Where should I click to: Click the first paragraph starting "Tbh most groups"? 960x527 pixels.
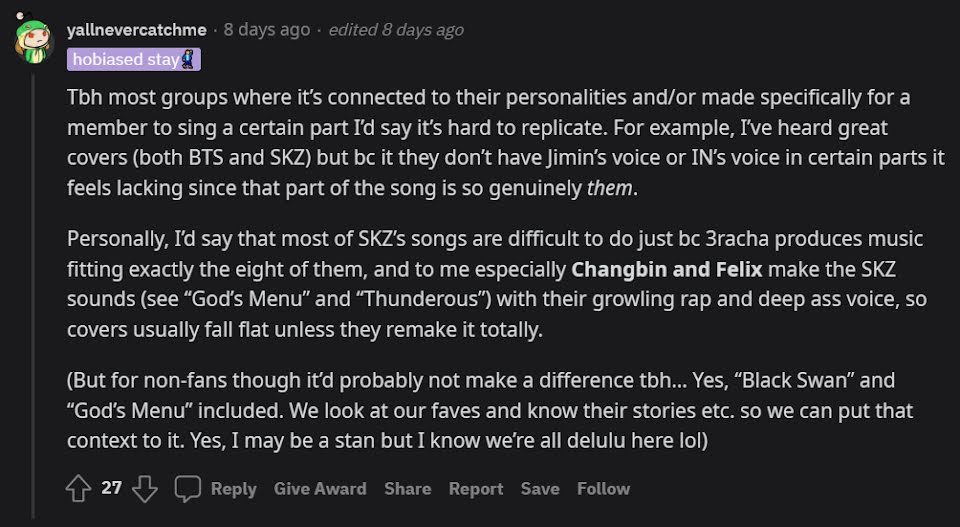point(480,143)
